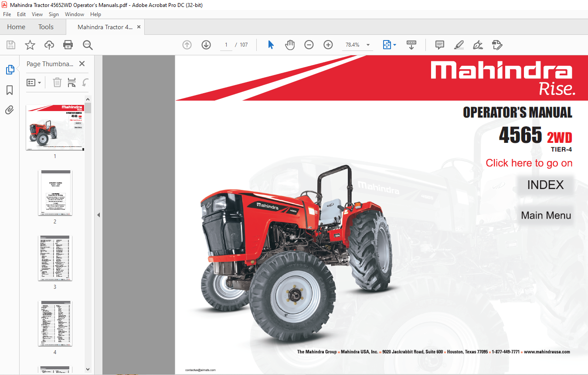This screenshot has width=588, height=375.
Task: Click the INDEX button on page
Action: pos(545,185)
